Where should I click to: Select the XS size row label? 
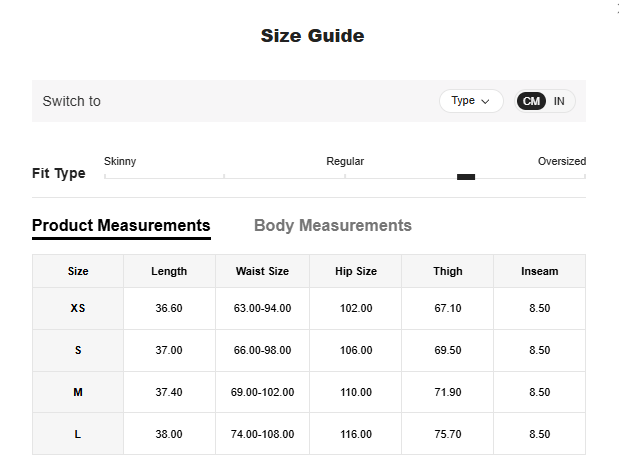(x=78, y=309)
